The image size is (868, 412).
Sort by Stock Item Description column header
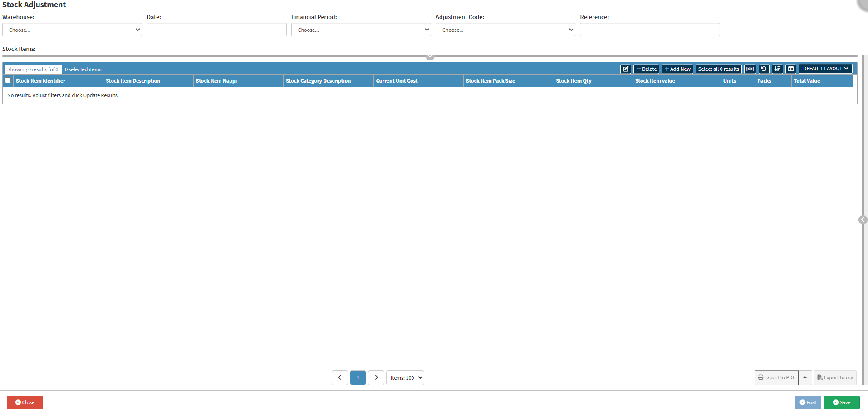pyautogui.click(x=133, y=81)
